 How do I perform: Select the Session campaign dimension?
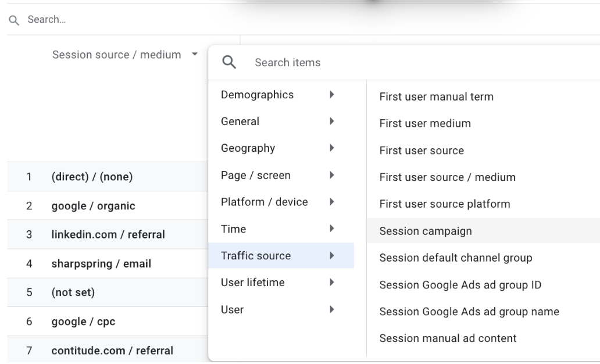pos(426,231)
